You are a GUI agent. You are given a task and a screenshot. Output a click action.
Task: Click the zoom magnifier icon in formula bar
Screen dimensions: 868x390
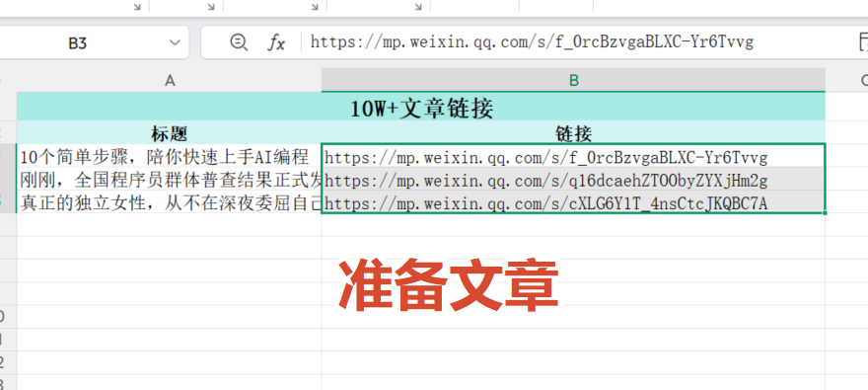pyautogui.click(x=239, y=42)
